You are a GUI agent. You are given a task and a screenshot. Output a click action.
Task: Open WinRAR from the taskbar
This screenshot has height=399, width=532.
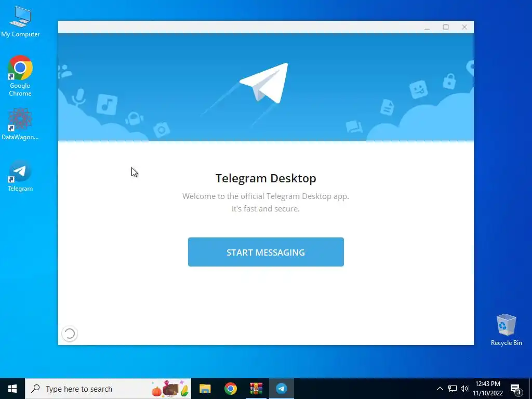pos(256,389)
